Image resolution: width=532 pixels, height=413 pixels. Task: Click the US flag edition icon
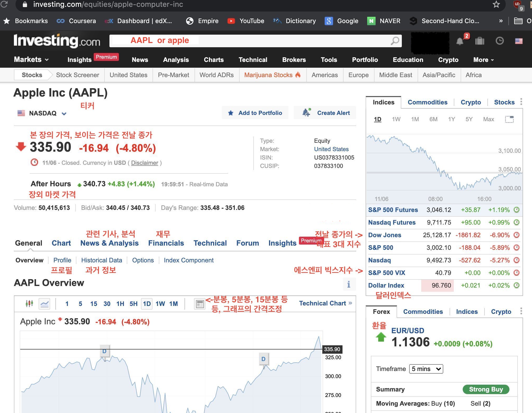click(519, 41)
